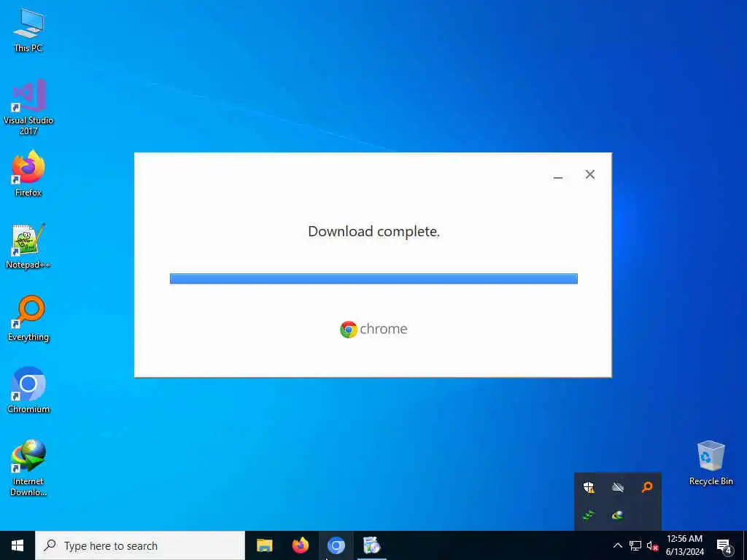
Task: Select the Everything search desktop shortcut
Action: pyautogui.click(x=28, y=318)
